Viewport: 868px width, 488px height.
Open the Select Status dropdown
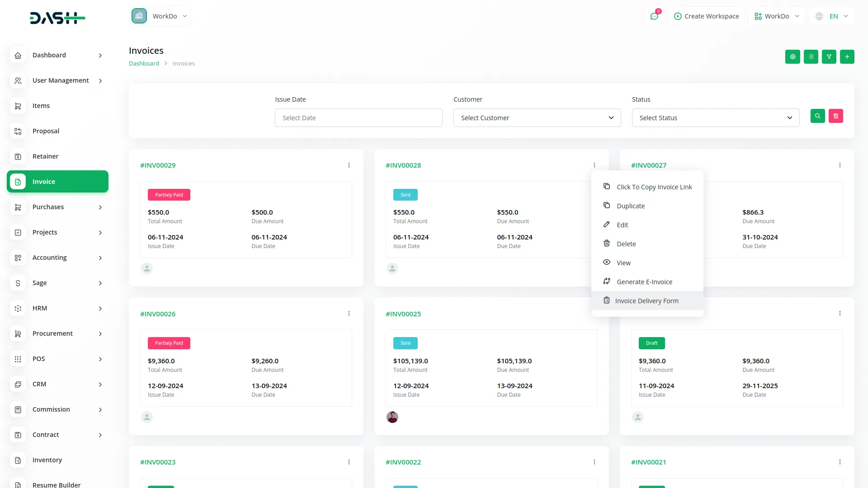715,117
